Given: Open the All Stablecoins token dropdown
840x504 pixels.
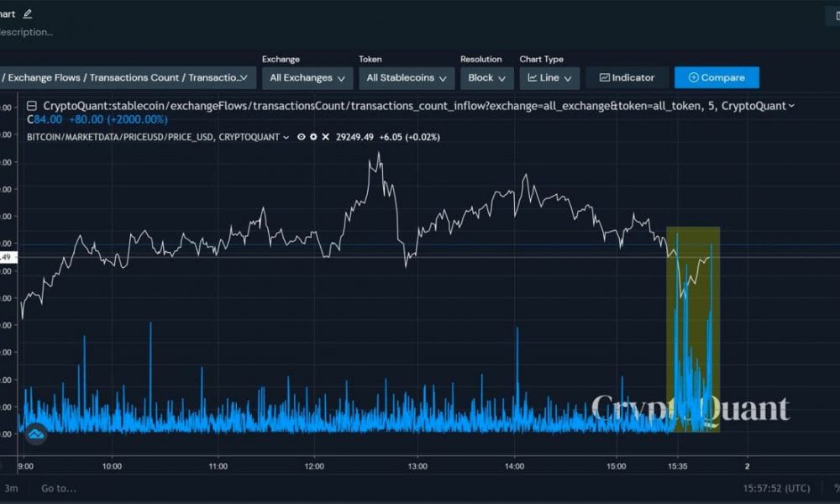Looking at the screenshot, I should coord(407,77).
